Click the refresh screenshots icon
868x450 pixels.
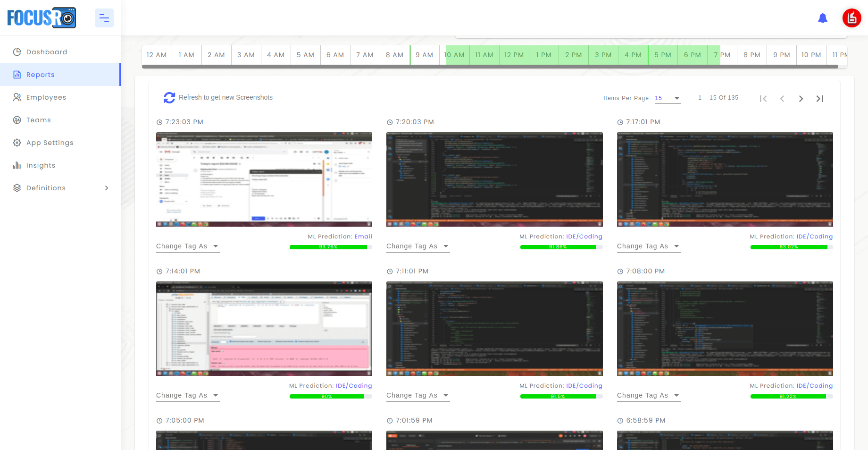tap(169, 98)
